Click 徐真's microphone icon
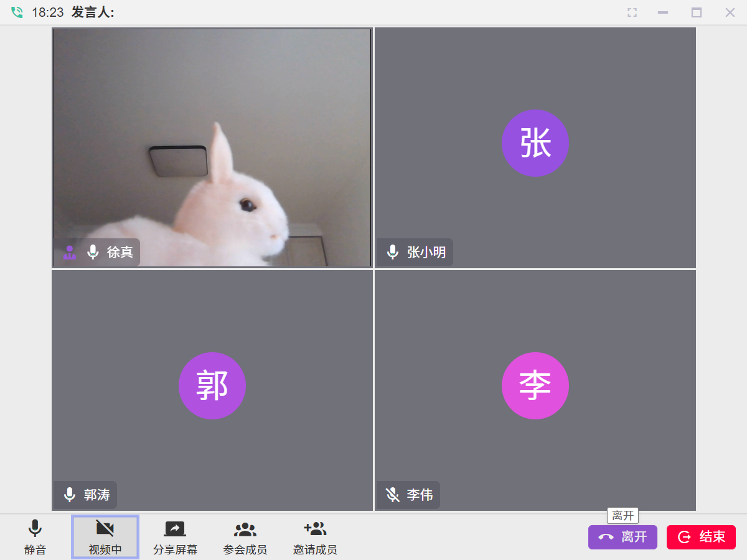The height and width of the screenshot is (560, 747). pos(93,252)
